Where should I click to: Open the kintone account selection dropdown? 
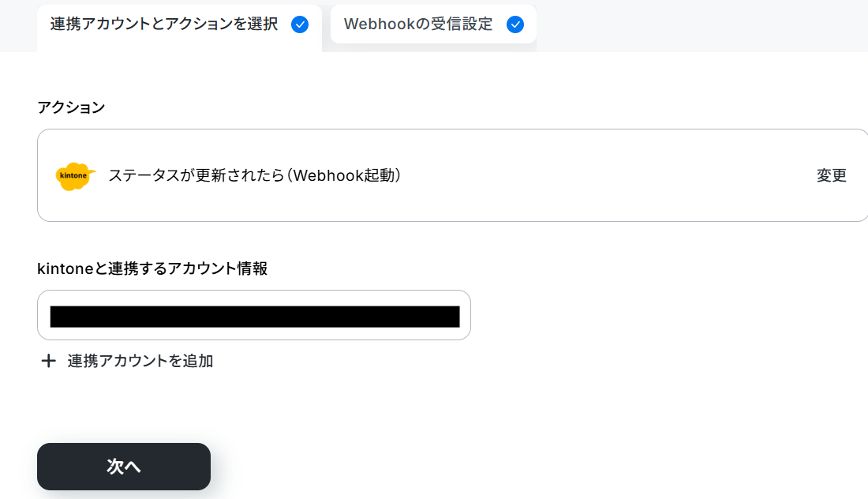254,315
